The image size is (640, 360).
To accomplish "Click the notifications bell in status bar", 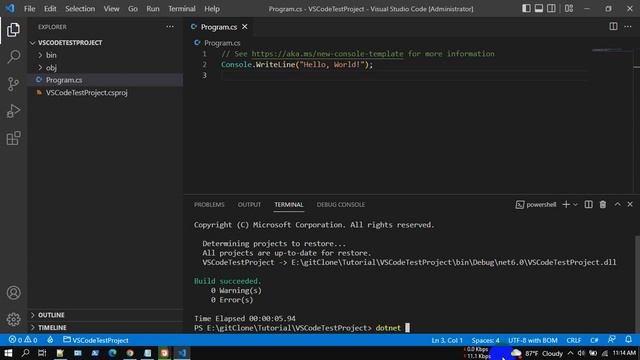I will click(x=628, y=340).
